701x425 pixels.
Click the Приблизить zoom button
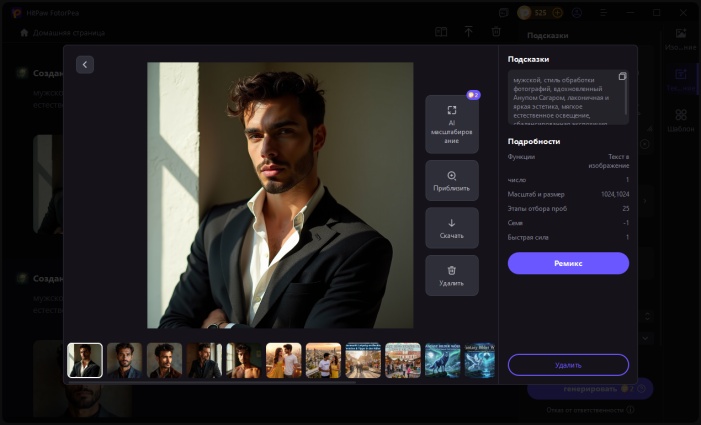(x=451, y=181)
